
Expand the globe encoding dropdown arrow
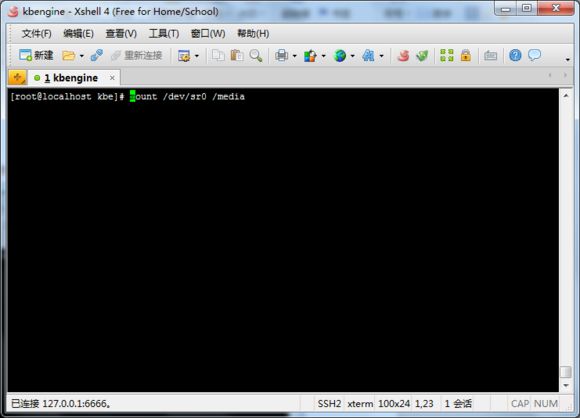[353, 56]
